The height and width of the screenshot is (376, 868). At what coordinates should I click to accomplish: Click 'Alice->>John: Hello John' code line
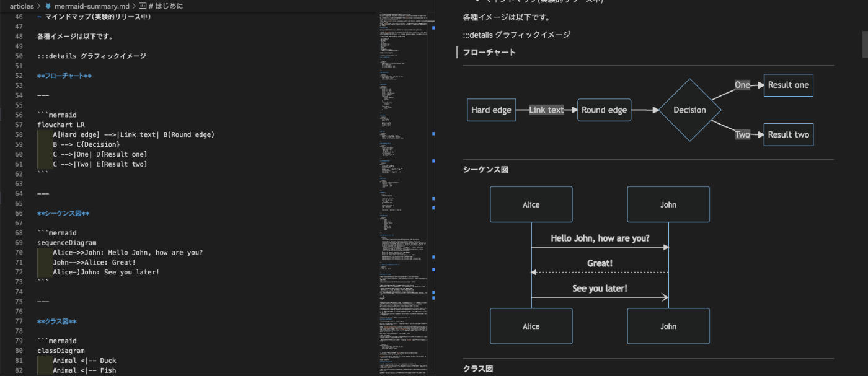pos(128,253)
